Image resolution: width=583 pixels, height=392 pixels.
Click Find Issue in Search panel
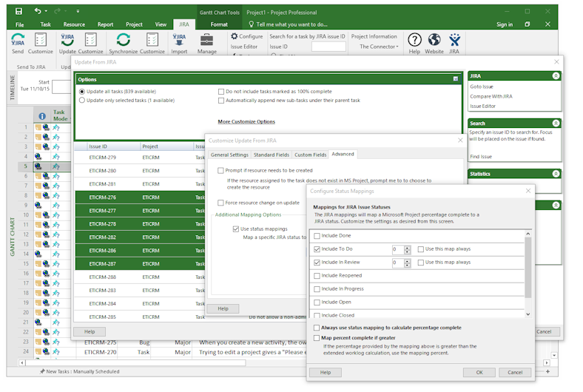(x=481, y=156)
